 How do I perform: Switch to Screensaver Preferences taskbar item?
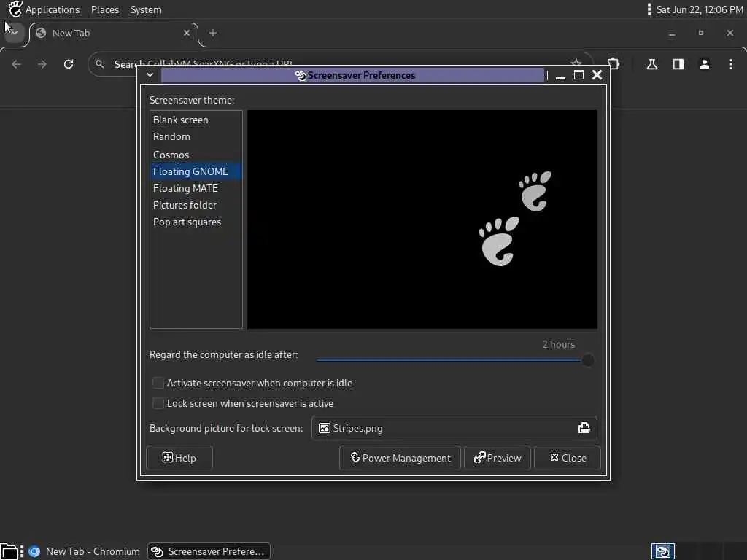(209, 551)
